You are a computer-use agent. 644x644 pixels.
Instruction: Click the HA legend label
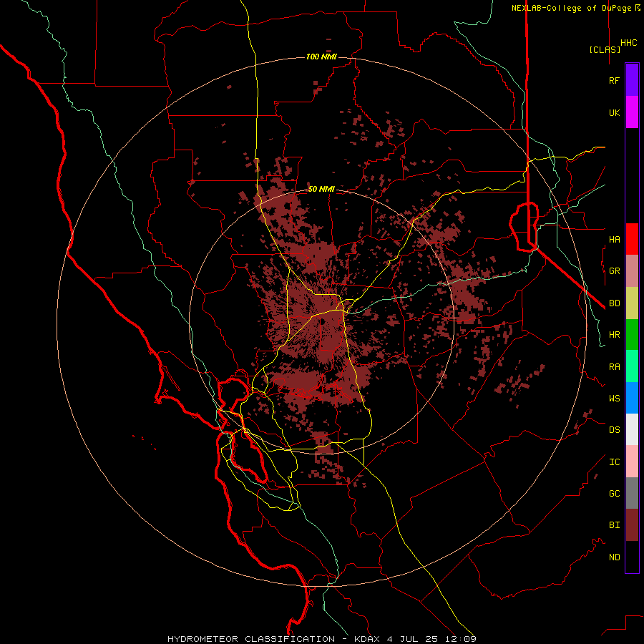pos(614,239)
